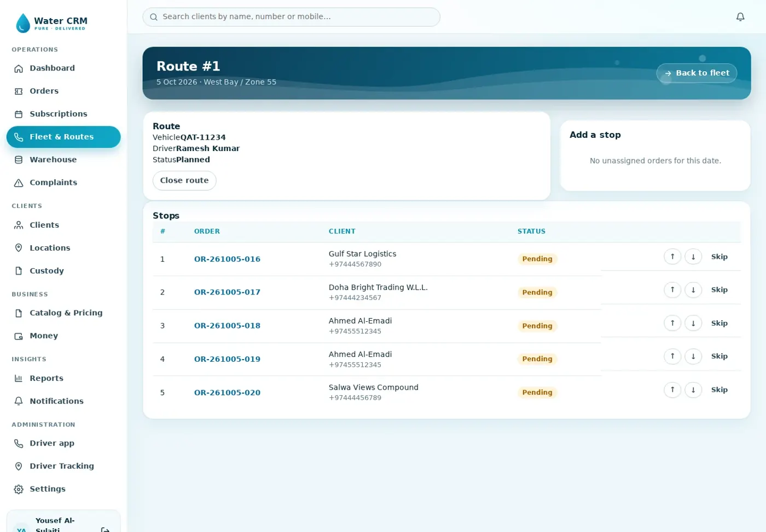The height and width of the screenshot is (532, 766).
Task: Open order link OR-261005-019
Action: coord(227,359)
